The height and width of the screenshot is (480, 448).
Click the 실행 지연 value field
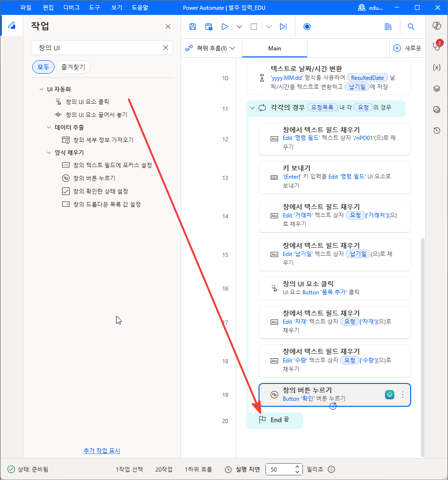pyautogui.click(x=281, y=469)
